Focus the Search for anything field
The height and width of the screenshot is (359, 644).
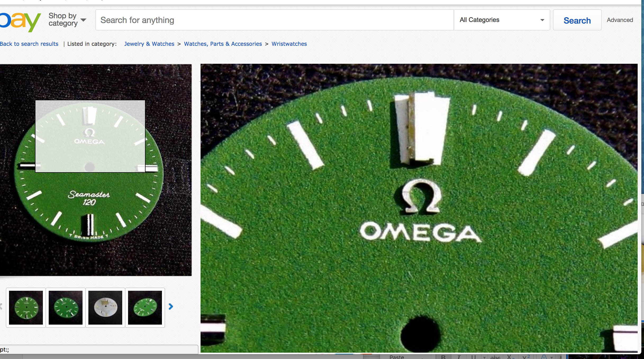pyautogui.click(x=274, y=20)
